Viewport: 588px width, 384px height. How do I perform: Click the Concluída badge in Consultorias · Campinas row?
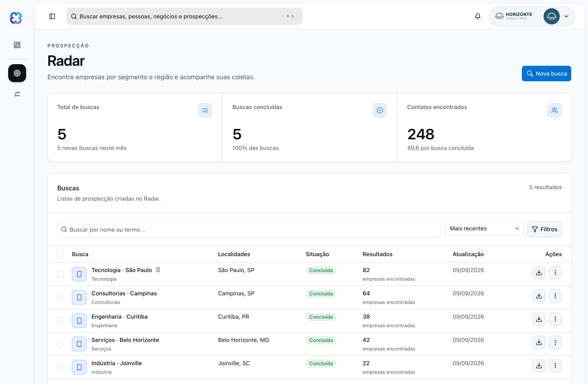(321, 294)
